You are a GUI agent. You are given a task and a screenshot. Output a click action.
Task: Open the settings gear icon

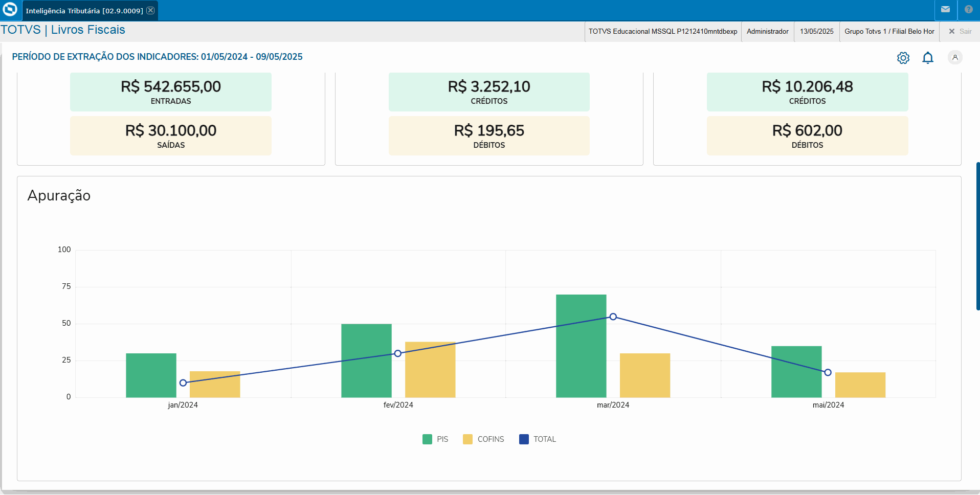903,58
